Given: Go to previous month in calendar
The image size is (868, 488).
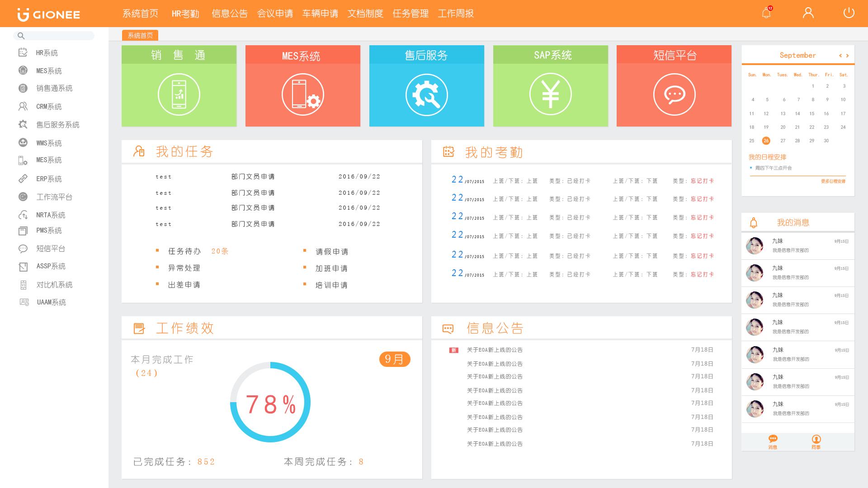Looking at the screenshot, I should (x=840, y=56).
